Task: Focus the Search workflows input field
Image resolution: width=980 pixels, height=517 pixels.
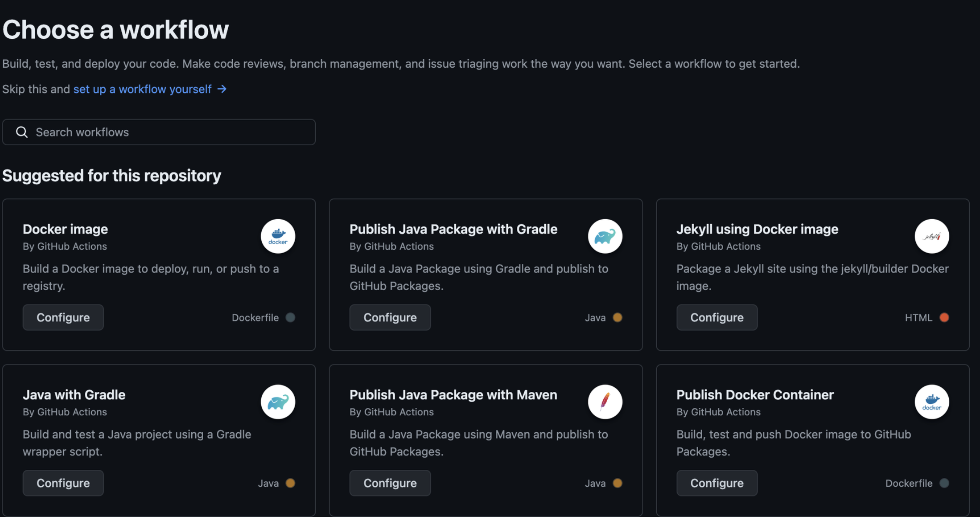Action: pos(169,132)
